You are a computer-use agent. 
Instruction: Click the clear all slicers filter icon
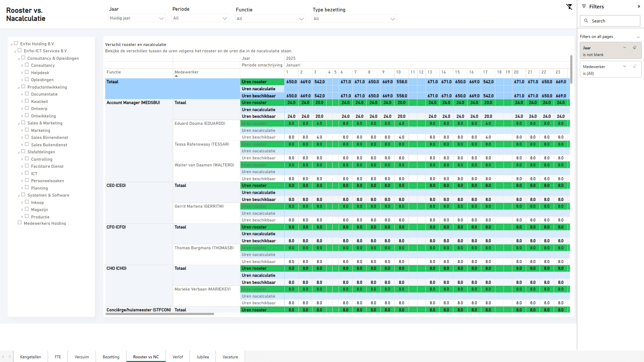coord(569,7)
